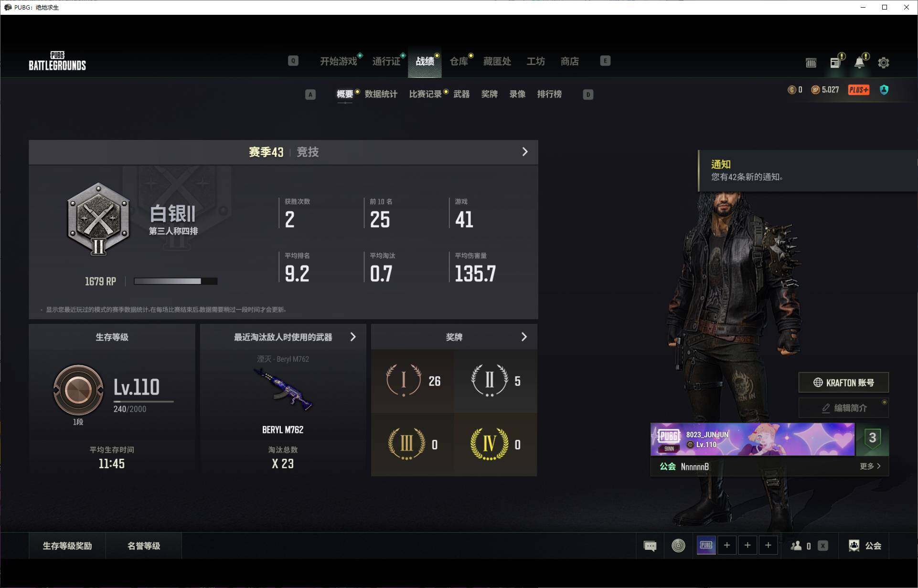Click the radar ring icon in bottom bar

678,546
